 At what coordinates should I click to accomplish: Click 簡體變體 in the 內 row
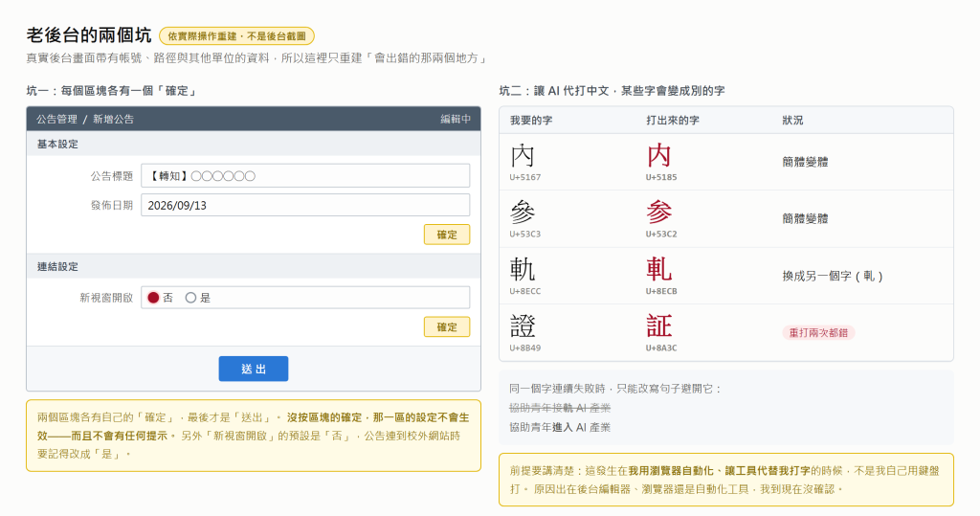click(x=805, y=162)
